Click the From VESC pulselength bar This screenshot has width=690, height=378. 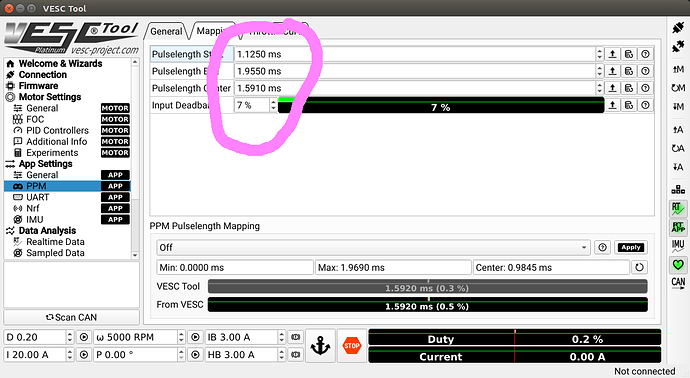click(427, 305)
